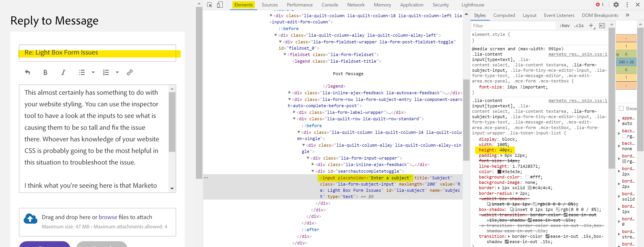Viewport: 644px width, 247px height.
Task: Open the bullet list style dropdown arrow
Action: pyautogui.click(x=93, y=73)
